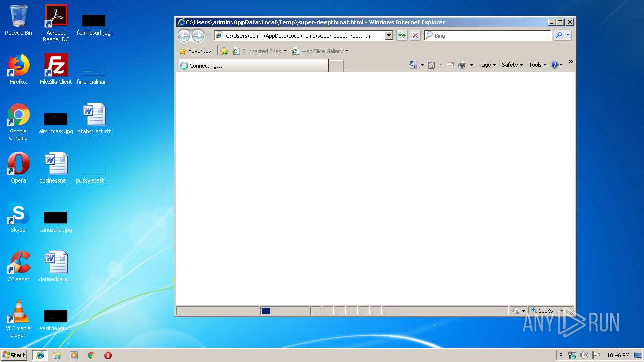Open a new tab with the blank tab button
Screen dimensions: 644x362
coord(337,66)
